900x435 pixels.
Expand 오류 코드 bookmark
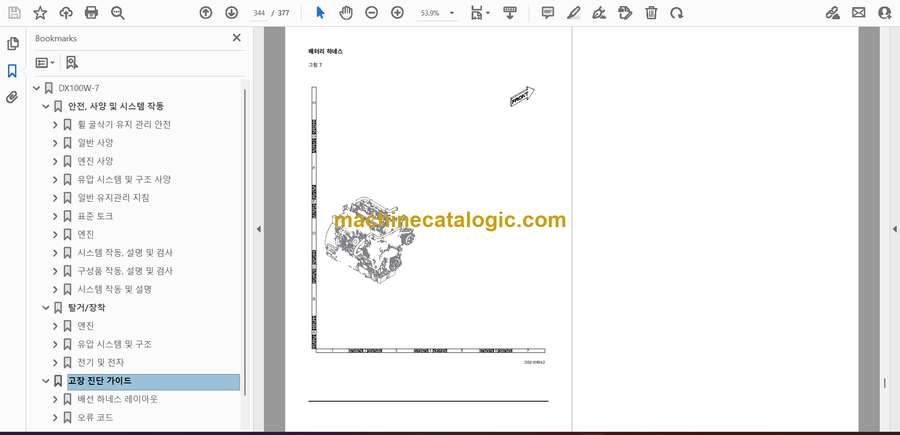point(55,418)
